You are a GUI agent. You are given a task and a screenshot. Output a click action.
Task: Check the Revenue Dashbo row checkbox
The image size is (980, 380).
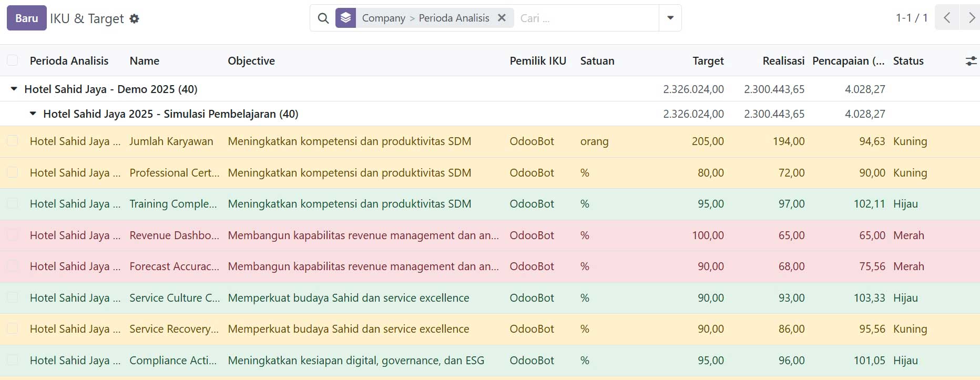pos(13,235)
